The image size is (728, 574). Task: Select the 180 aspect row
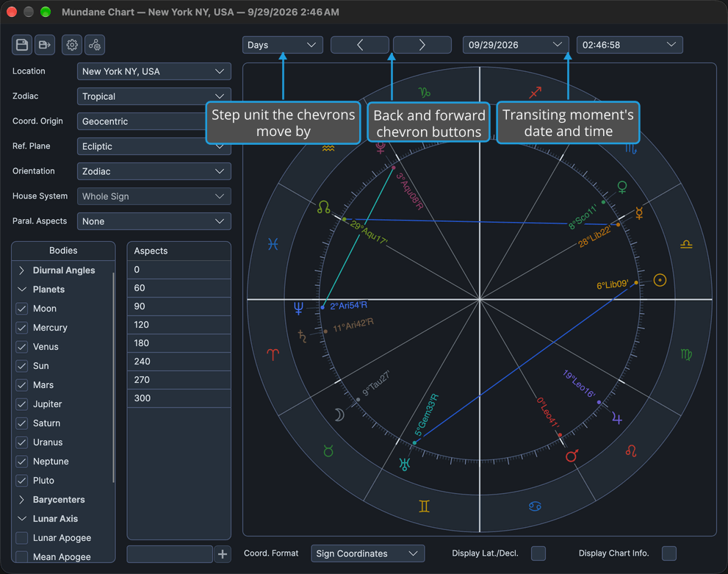(179, 343)
